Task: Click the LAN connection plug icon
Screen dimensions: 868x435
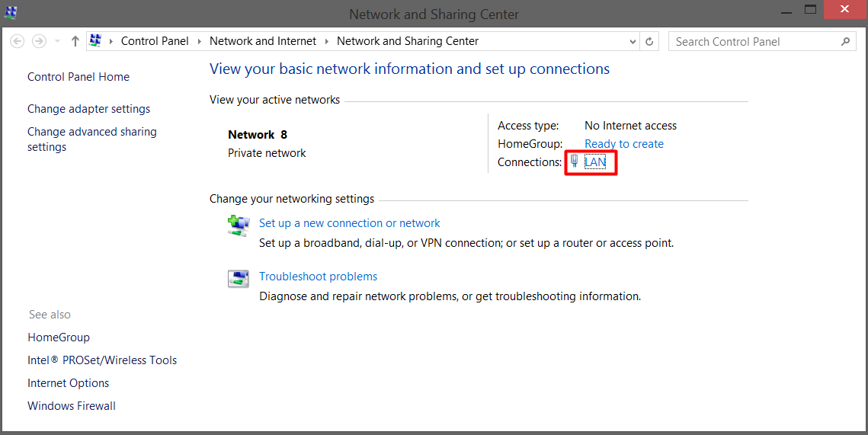Action: [575, 162]
